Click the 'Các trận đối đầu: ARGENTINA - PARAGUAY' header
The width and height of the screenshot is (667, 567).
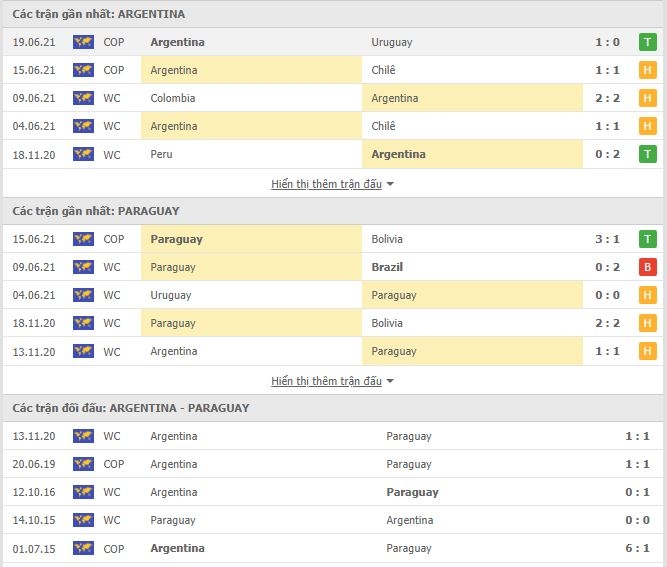pyautogui.click(x=131, y=408)
